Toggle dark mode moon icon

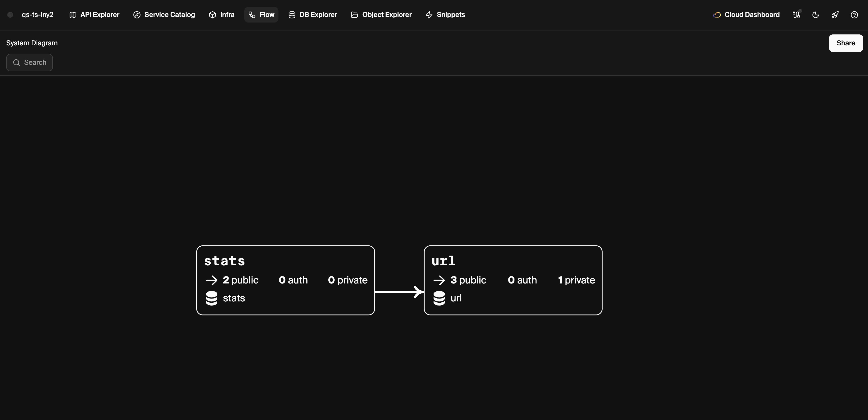tap(815, 15)
